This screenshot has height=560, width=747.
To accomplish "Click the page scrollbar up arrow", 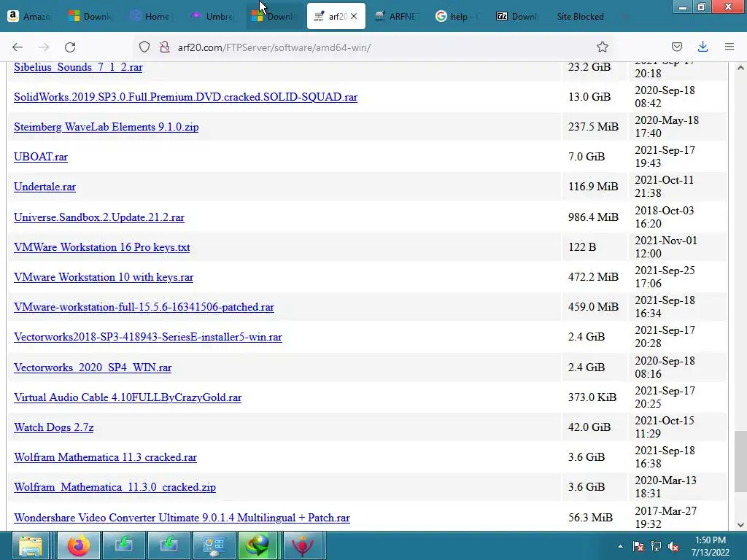I will (740, 68).
